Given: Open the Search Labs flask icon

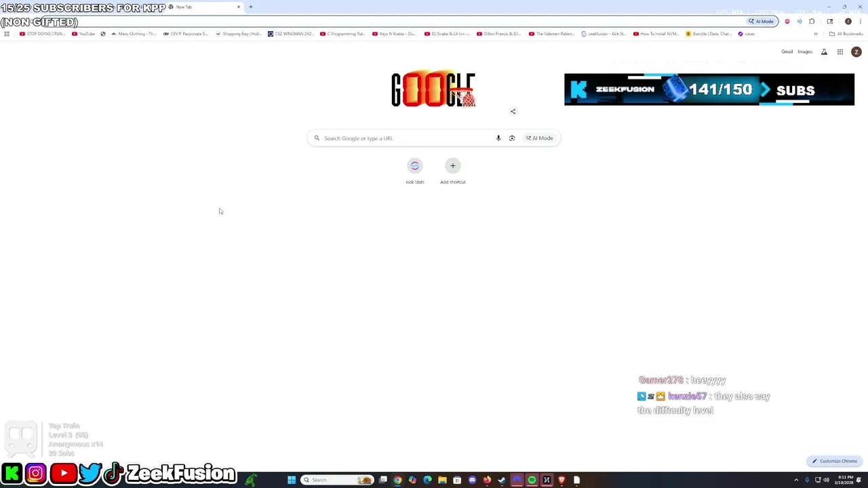Looking at the screenshot, I should (824, 52).
